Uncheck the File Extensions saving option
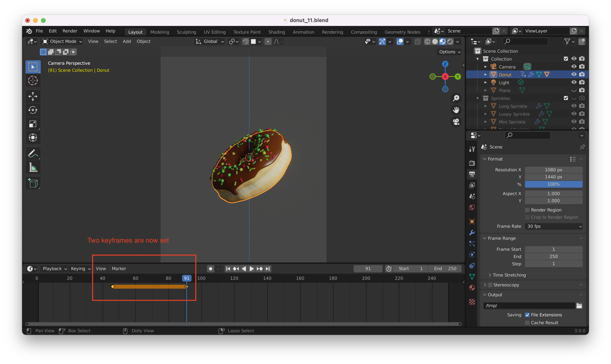The width and height of the screenshot is (611, 364). pos(528,315)
